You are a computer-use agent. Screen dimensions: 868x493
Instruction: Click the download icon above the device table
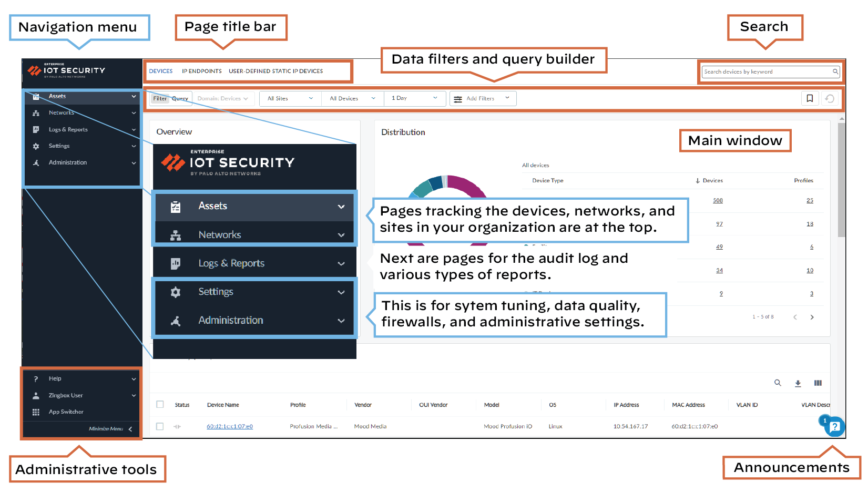[798, 383]
